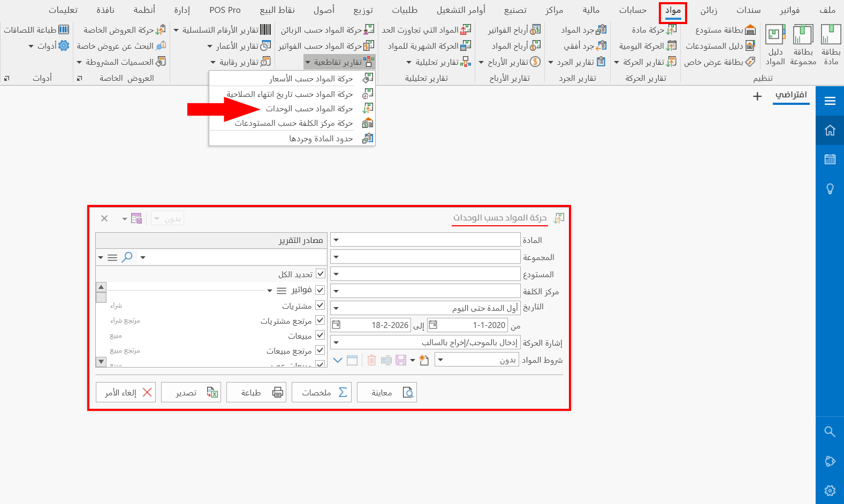Click the list-lines icon in the report sources search bar
Screen dimensions: 844x504
click(x=112, y=257)
